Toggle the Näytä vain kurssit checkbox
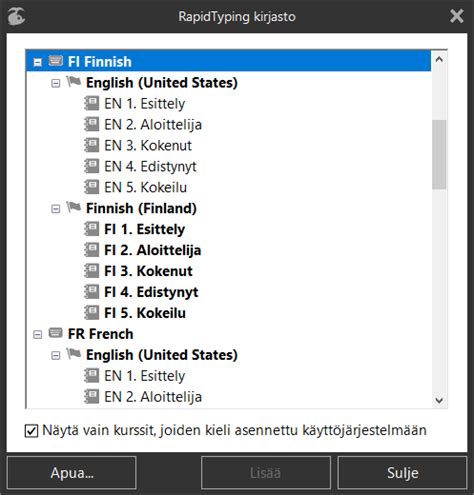This screenshot has height=495, width=474. 31,431
